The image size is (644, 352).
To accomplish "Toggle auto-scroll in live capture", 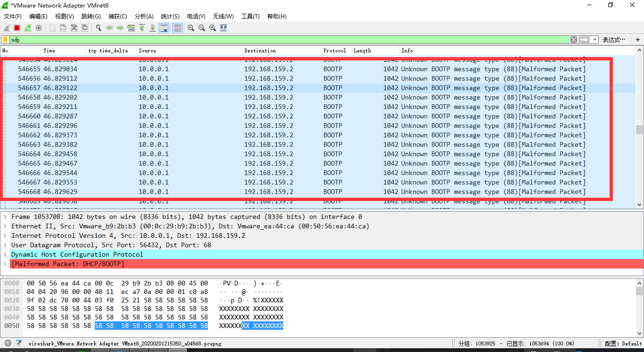I will pyautogui.click(x=165, y=28).
